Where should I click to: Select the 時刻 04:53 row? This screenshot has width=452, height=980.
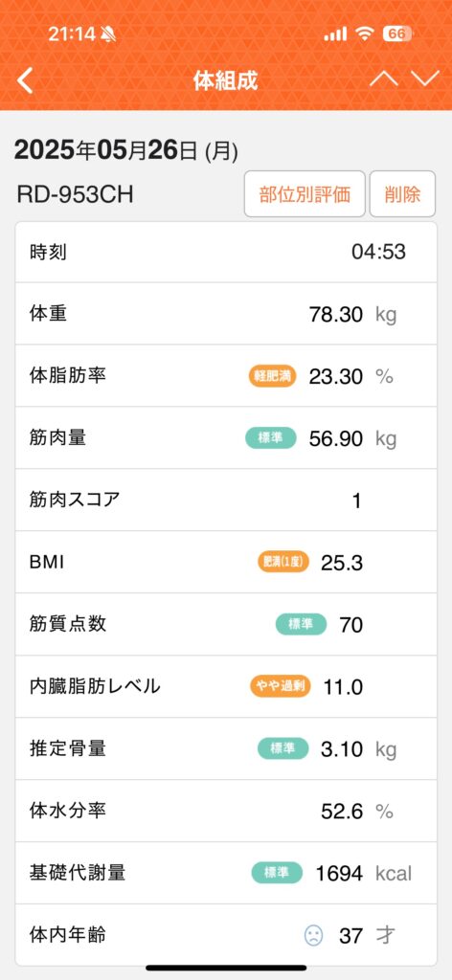coord(226,252)
